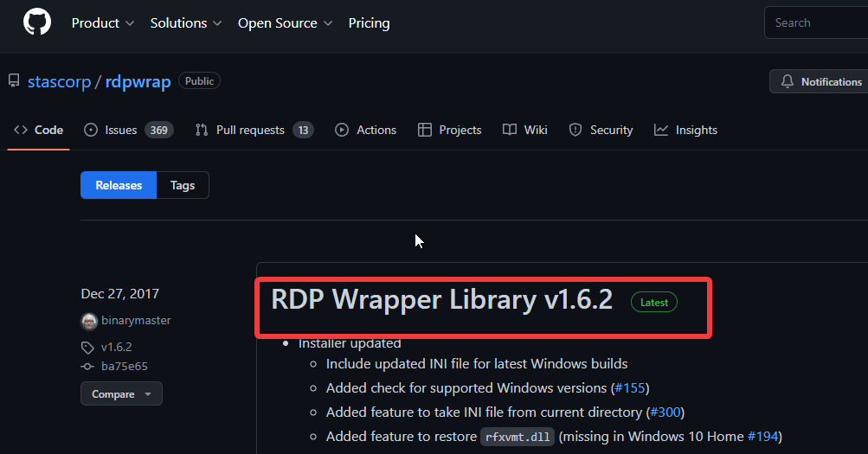Expand the Solutions menu
The height and width of the screenshot is (454, 868).
[186, 23]
